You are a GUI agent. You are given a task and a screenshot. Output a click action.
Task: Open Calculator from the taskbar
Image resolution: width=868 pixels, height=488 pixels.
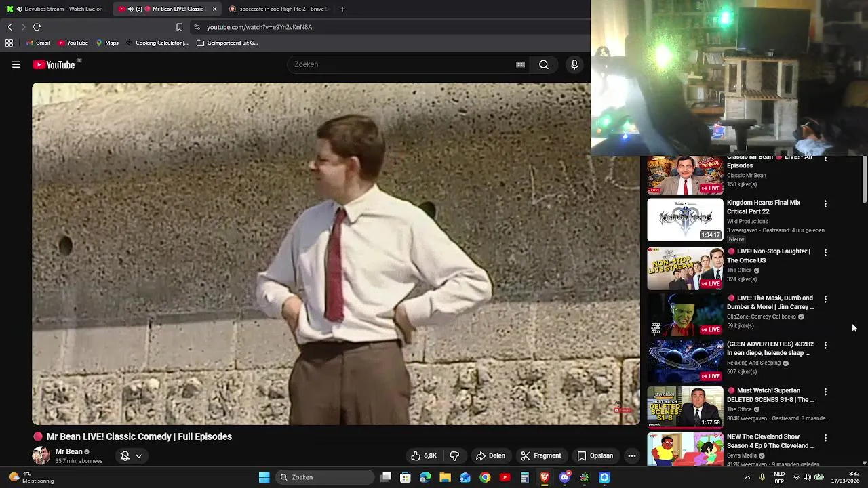tap(525, 477)
